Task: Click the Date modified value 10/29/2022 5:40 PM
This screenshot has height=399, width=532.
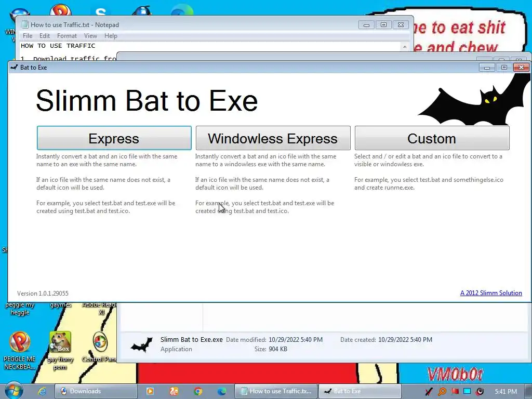Action: (296, 339)
